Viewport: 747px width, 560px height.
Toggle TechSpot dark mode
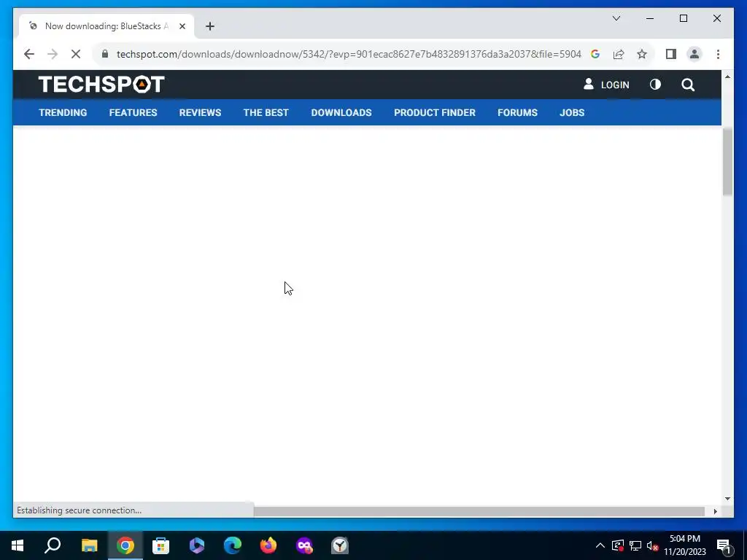click(x=655, y=85)
